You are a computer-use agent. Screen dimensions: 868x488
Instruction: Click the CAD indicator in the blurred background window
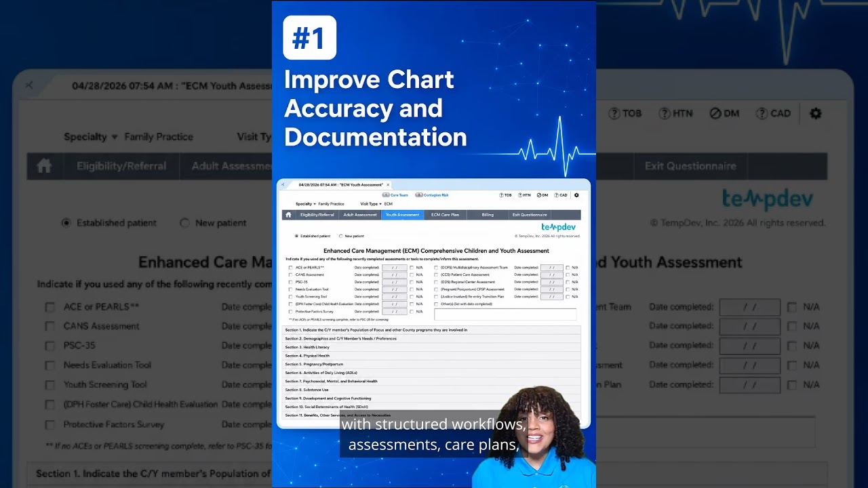point(774,113)
